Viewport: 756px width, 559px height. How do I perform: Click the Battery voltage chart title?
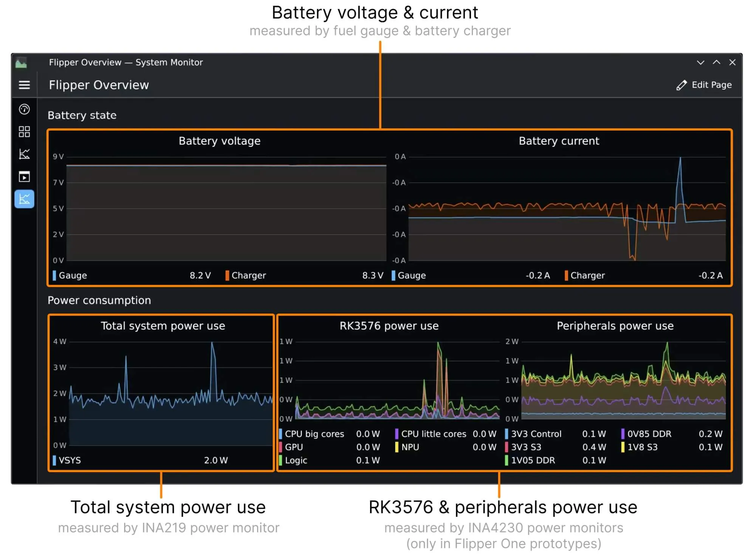pyautogui.click(x=220, y=141)
